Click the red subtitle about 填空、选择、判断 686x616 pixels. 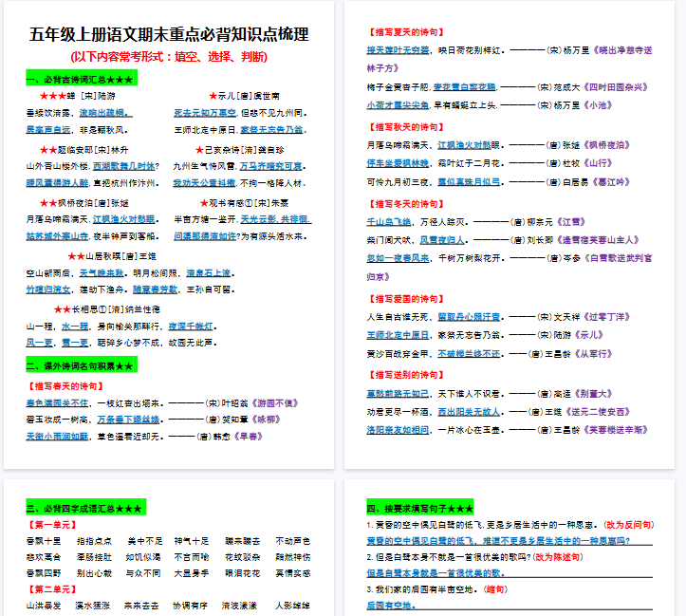click(x=169, y=56)
